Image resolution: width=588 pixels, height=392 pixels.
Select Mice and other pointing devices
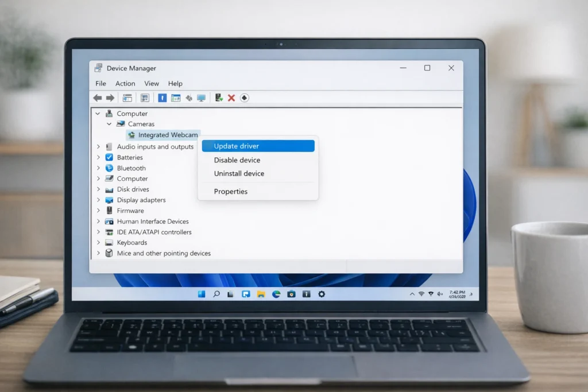(x=164, y=253)
